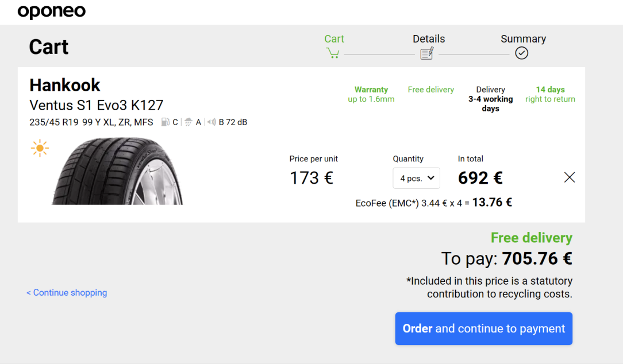Click the green shopping cart step icon
Viewport: 623px width, 364px height.
[x=333, y=53]
